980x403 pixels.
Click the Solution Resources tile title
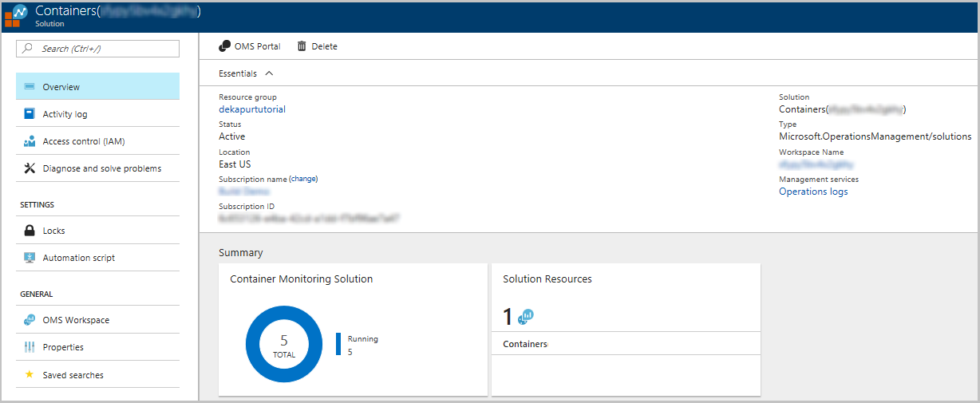547,279
